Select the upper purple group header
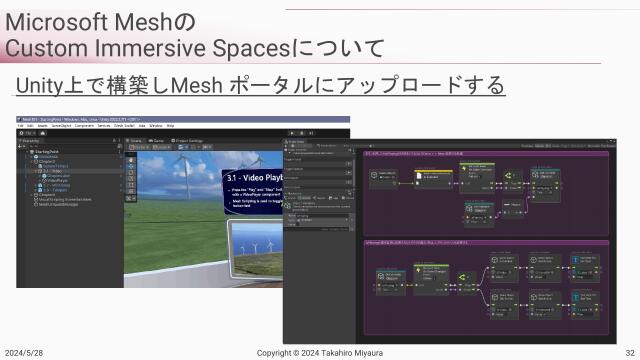 pyautogui.click(x=486, y=154)
